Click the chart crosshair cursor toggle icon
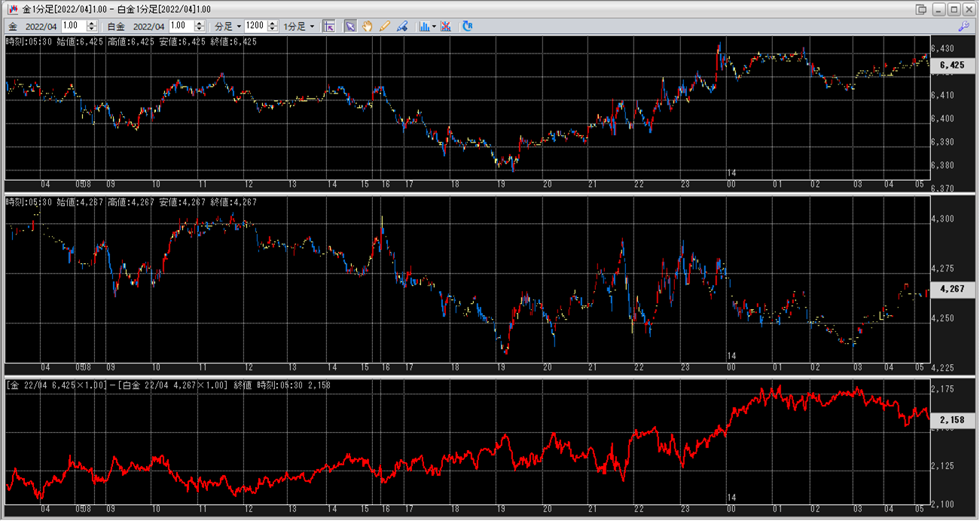This screenshot has width=980, height=521. (328, 26)
